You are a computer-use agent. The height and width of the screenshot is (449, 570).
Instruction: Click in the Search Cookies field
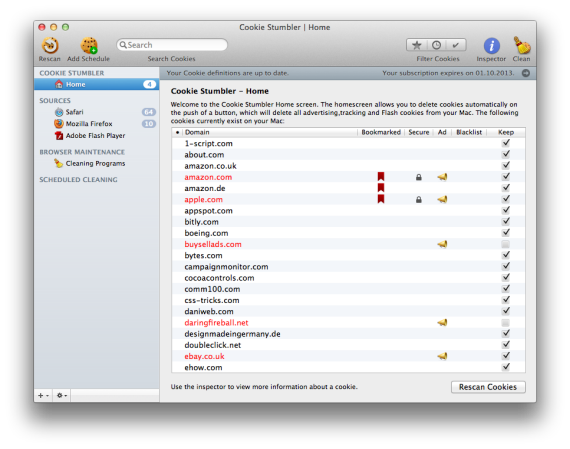click(172, 45)
